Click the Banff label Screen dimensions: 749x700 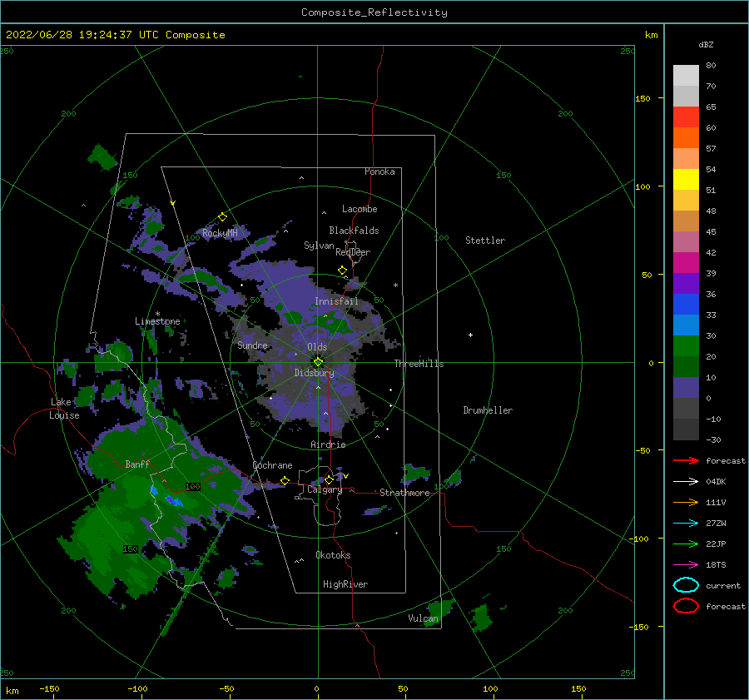click(x=137, y=464)
